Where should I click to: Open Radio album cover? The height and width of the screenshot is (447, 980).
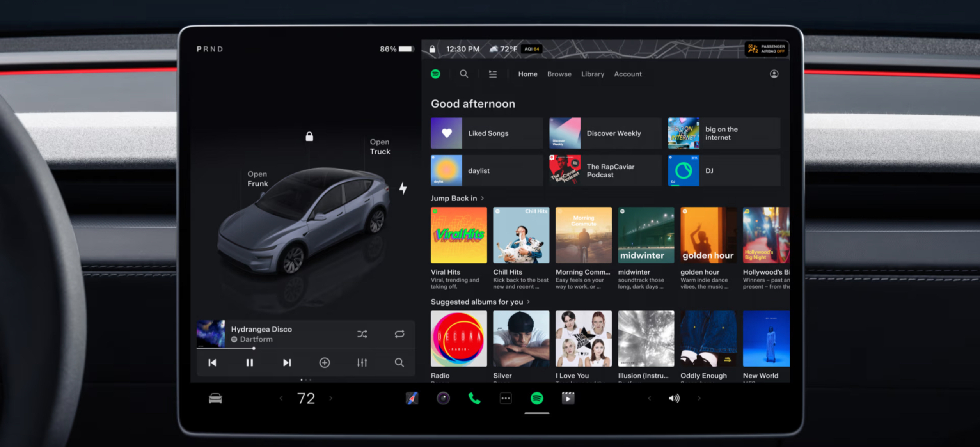(x=459, y=339)
